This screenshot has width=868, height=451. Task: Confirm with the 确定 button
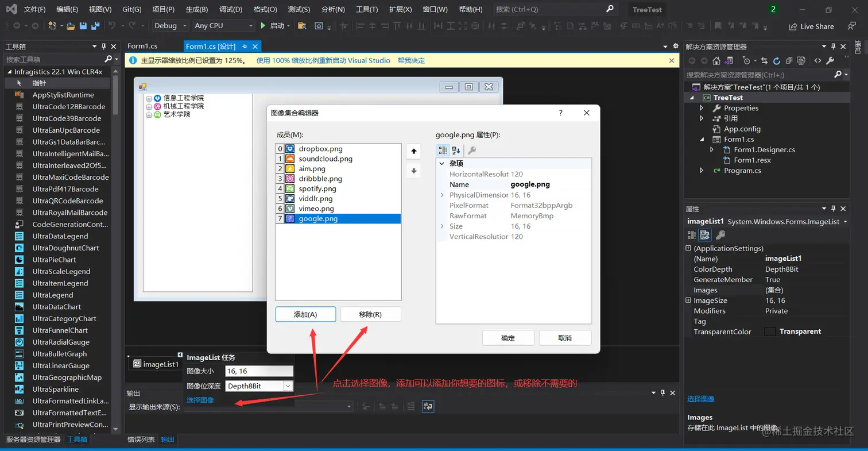(x=508, y=338)
